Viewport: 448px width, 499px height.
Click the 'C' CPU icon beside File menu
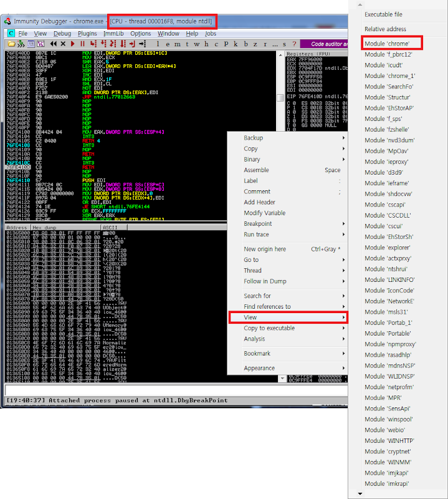(11, 34)
